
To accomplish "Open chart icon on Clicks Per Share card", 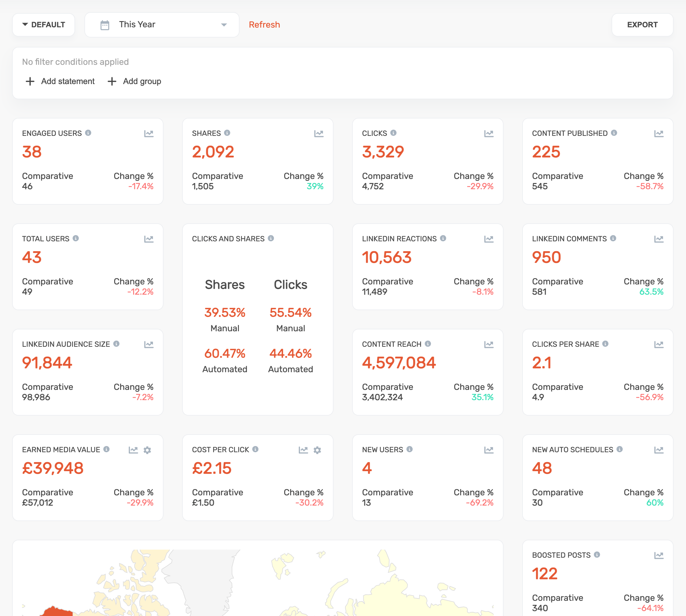I will point(659,345).
